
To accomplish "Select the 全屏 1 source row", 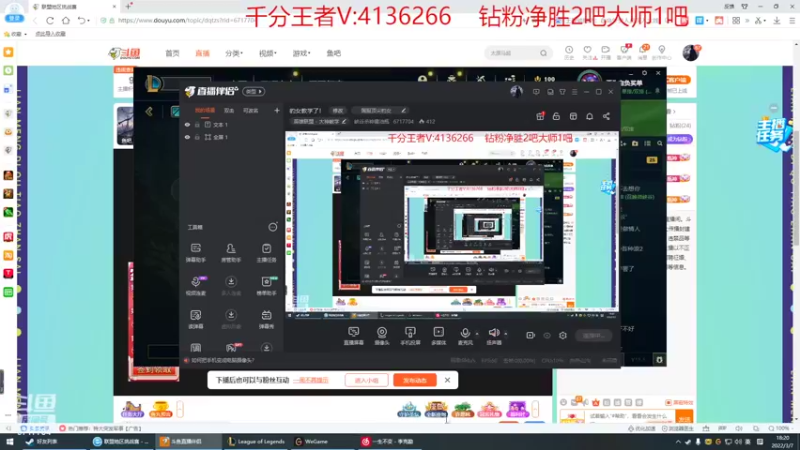I will coord(232,137).
